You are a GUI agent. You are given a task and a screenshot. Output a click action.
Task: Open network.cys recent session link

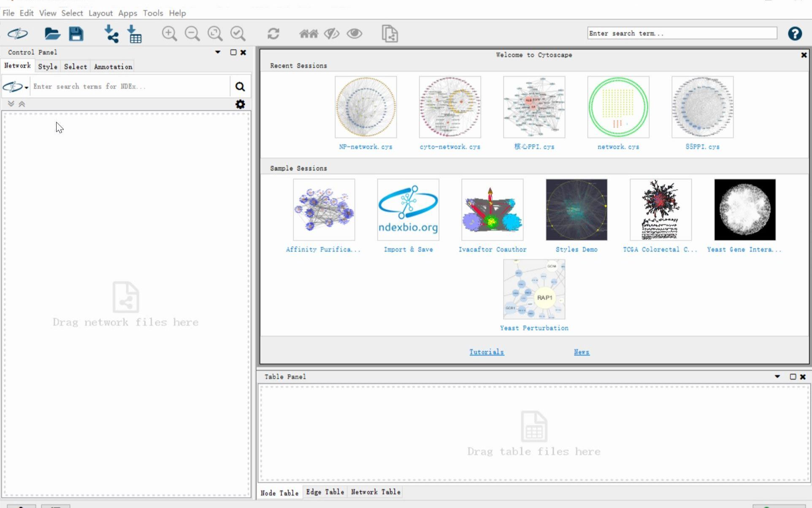coord(618,147)
